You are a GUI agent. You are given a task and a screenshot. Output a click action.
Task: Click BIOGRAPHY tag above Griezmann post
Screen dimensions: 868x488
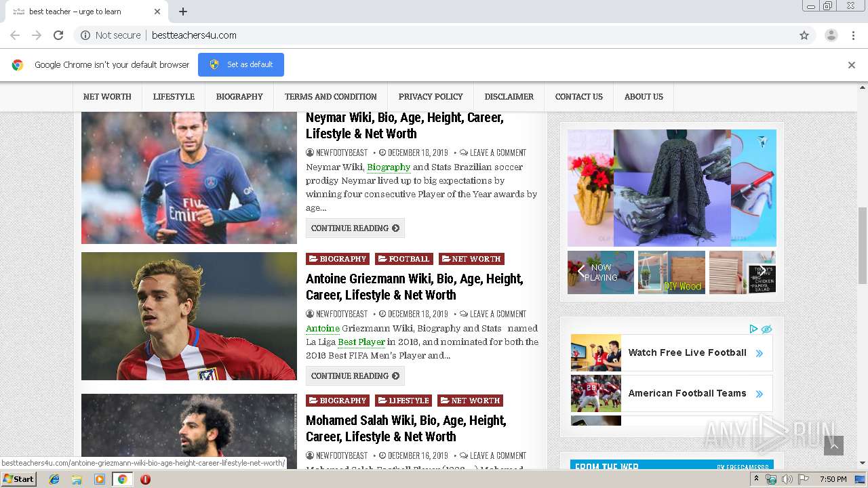[338, 259]
